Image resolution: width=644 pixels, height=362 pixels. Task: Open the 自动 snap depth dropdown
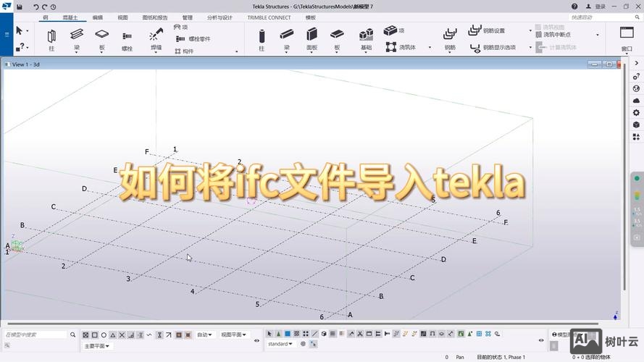tap(204, 334)
